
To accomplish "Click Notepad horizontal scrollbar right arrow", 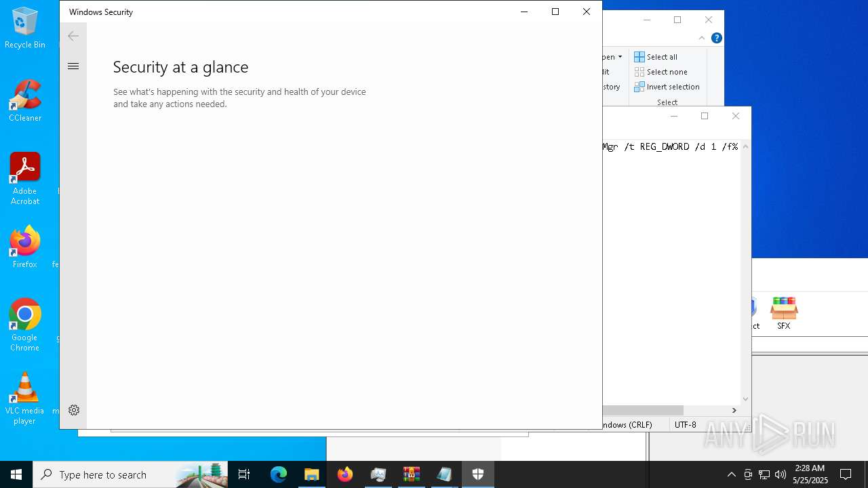I will pos(734,410).
